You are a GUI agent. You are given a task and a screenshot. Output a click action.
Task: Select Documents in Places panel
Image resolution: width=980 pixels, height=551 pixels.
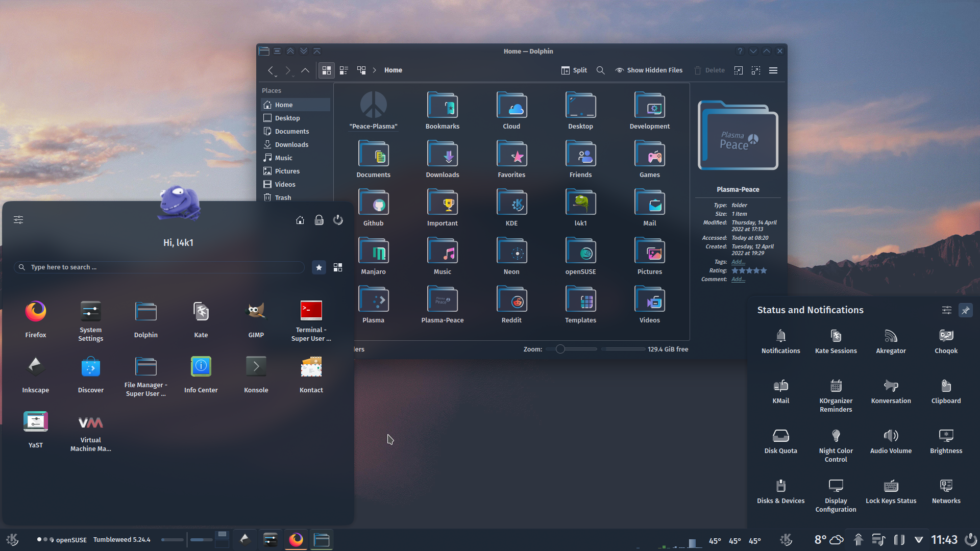(296, 132)
